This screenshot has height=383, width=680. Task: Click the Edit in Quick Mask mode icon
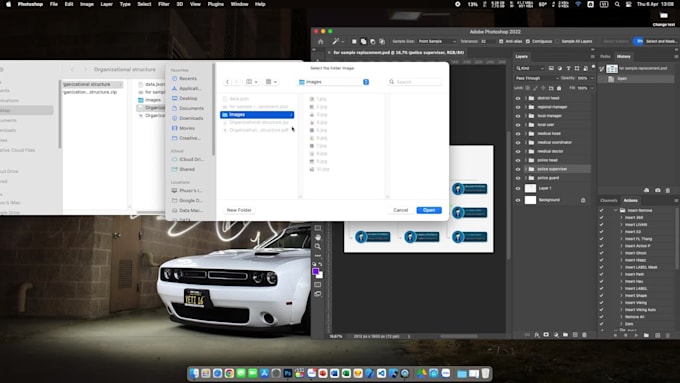click(x=318, y=285)
